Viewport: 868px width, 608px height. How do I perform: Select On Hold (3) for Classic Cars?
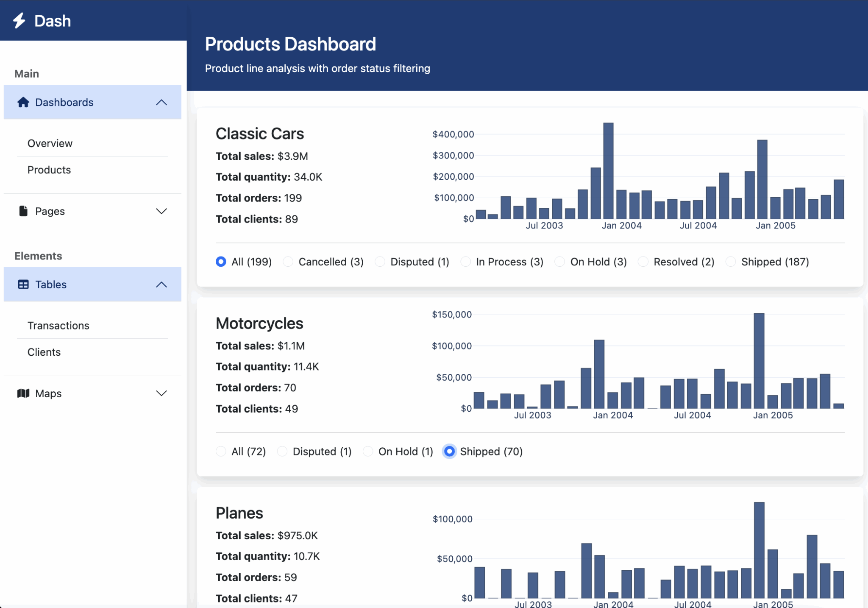point(560,262)
